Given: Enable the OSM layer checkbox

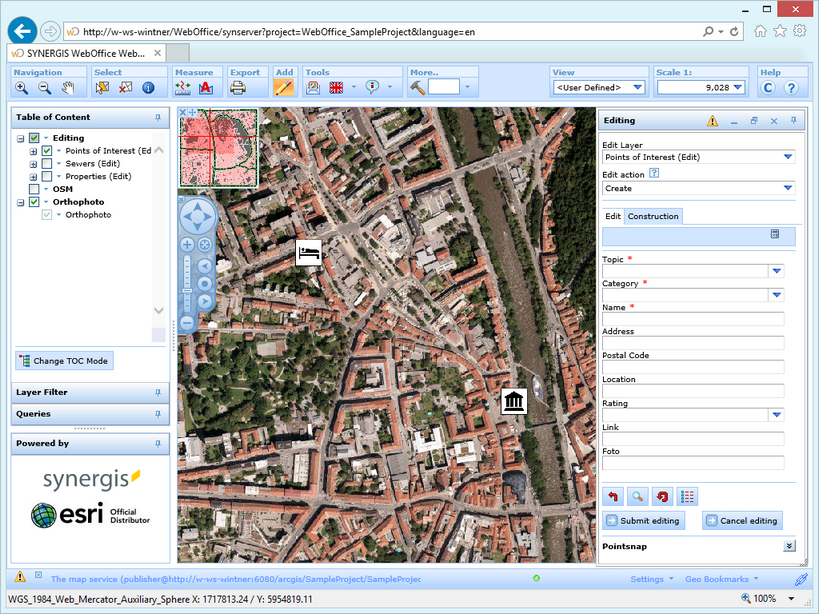Looking at the screenshot, I should pos(34,189).
